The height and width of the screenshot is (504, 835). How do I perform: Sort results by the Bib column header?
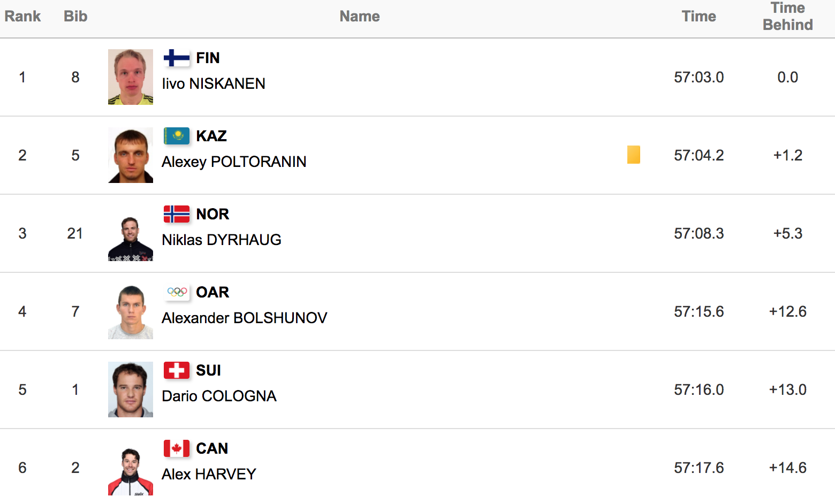click(x=75, y=16)
